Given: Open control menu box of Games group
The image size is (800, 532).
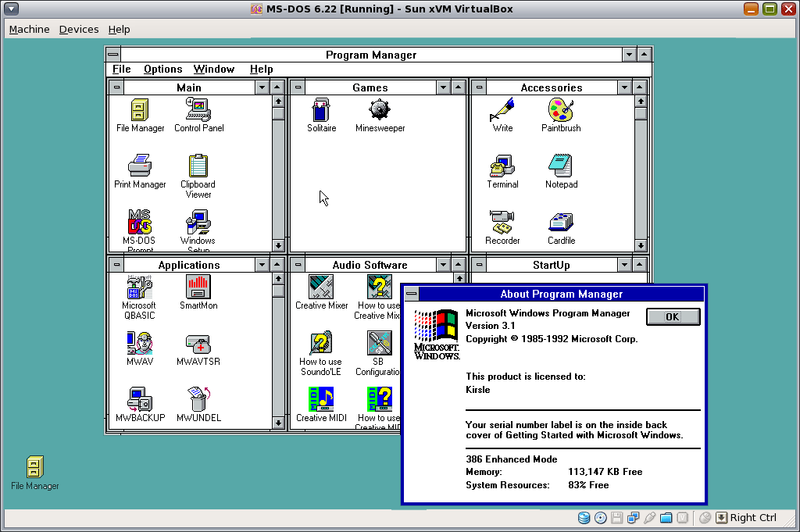Looking at the screenshot, I should (x=297, y=87).
